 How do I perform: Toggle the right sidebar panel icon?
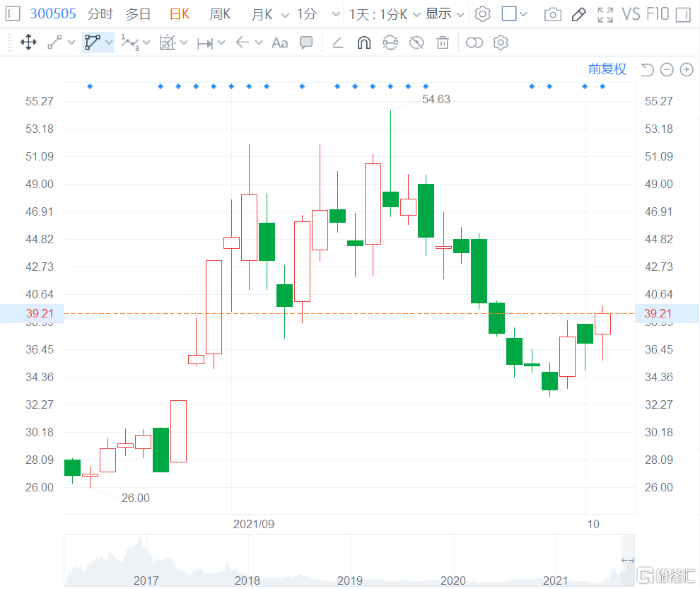coord(683,15)
